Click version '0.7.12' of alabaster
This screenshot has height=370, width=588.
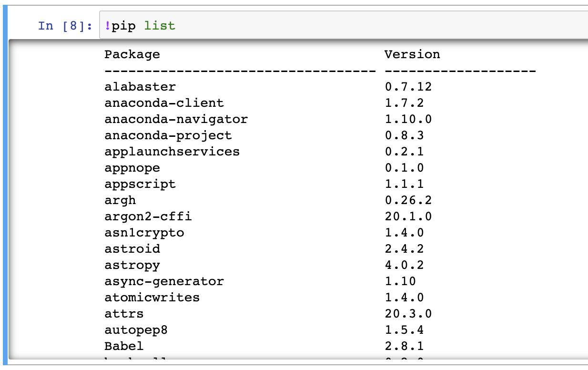tap(408, 87)
